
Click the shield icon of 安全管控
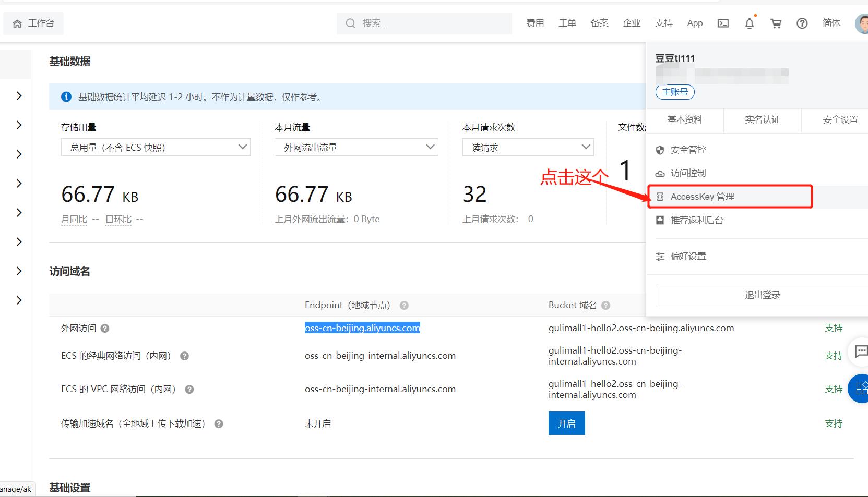pos(660,150)
